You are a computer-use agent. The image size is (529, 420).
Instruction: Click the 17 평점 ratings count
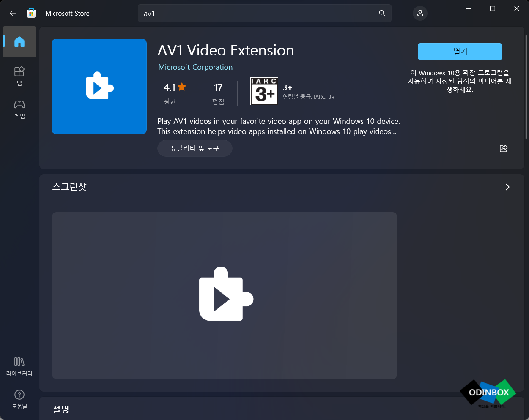tap(218, 93)
